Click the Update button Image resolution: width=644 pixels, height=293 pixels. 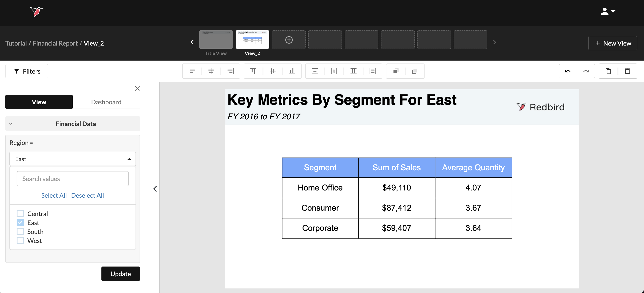[120, 274]
